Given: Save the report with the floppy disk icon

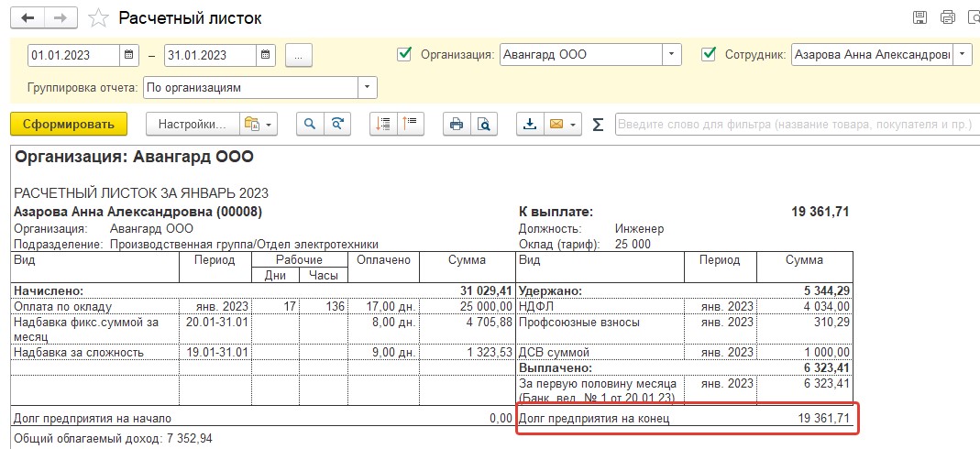Looking at the screenshot, I should [x=919, y=17].
